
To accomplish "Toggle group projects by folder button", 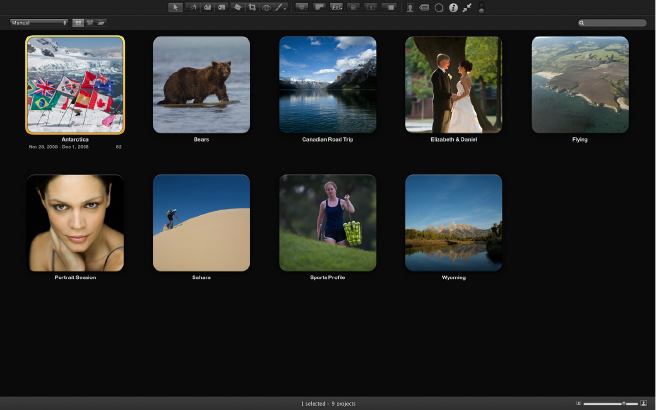I will 103,22.
